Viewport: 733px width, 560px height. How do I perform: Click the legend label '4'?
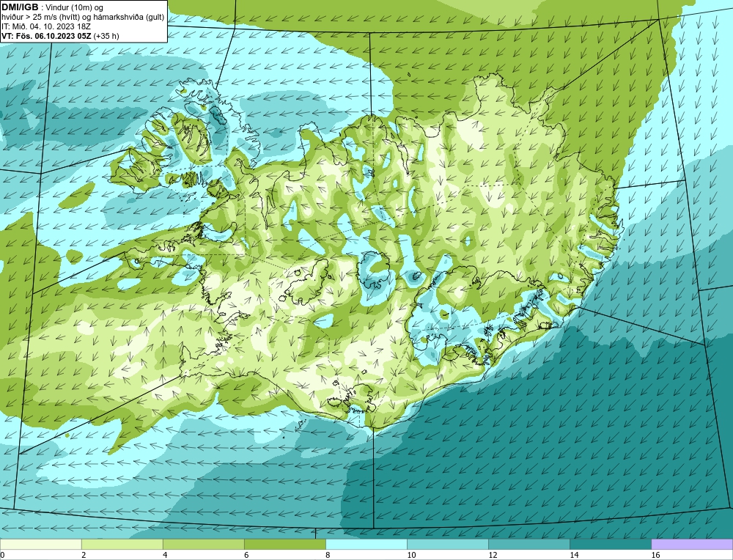[x=165, y=555]
